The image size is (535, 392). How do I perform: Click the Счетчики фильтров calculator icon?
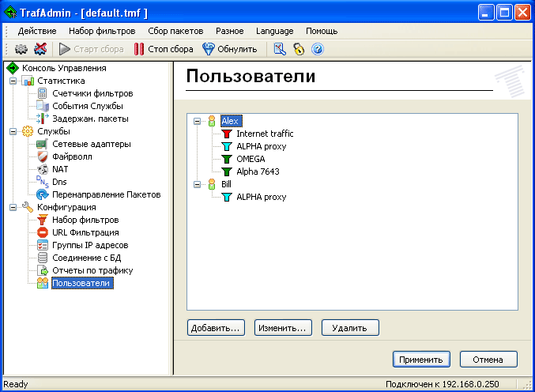point(43,93)
